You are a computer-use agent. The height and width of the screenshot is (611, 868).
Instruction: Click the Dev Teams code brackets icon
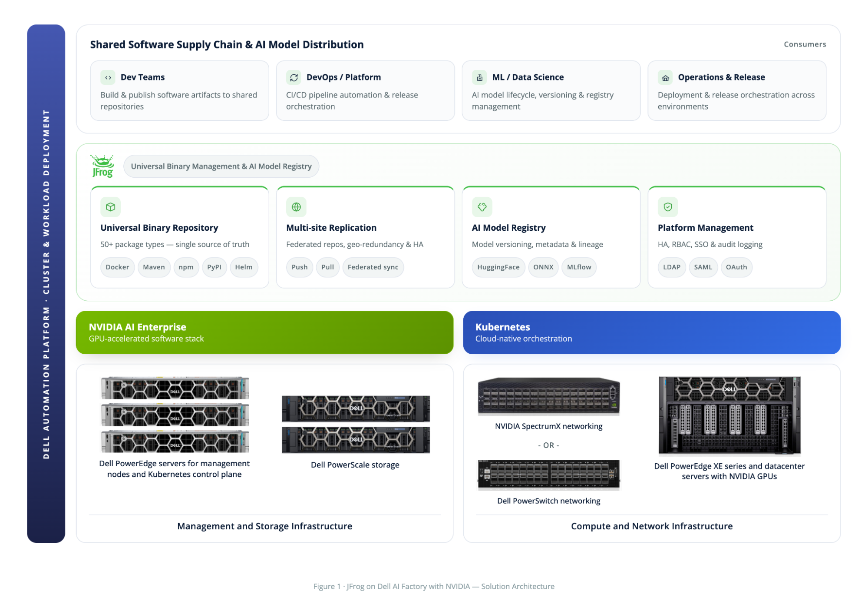coord(108,77)
